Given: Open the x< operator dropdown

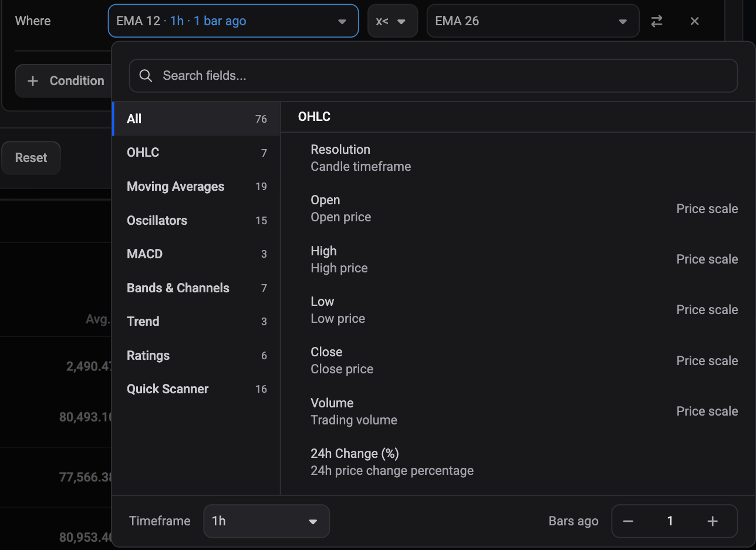Looking at the screenshot, I should pyautogui.click(x=392, y=21).
